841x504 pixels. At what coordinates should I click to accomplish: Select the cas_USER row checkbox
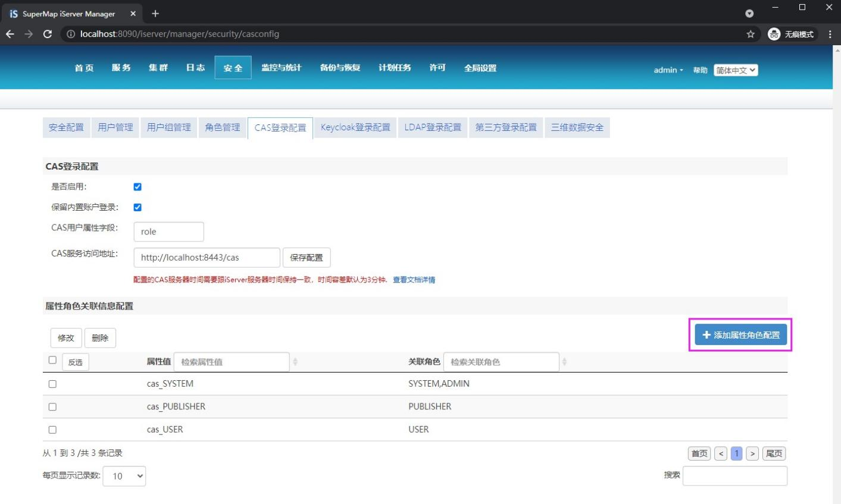coord(52,430)
